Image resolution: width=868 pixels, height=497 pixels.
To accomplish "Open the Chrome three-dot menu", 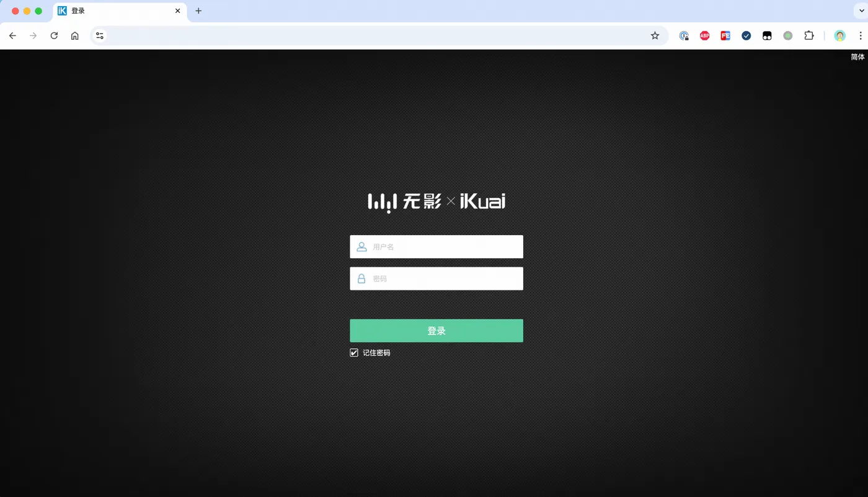I will pos(861,36).
